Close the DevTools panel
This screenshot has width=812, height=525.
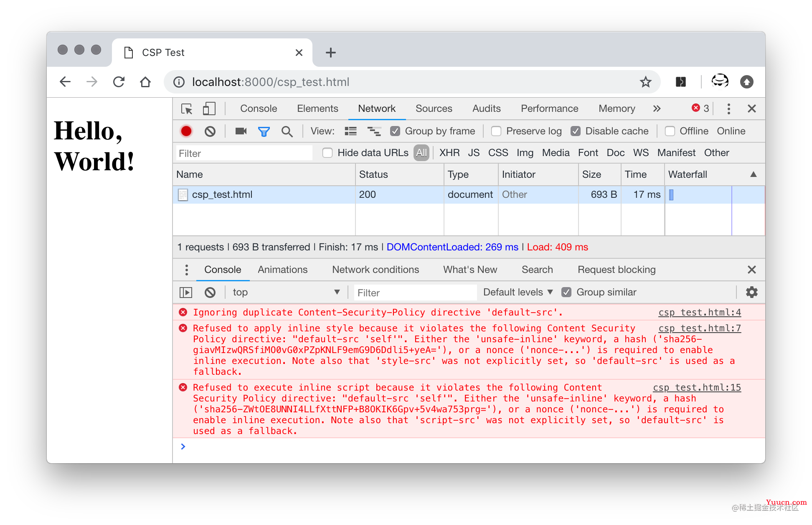752,109
